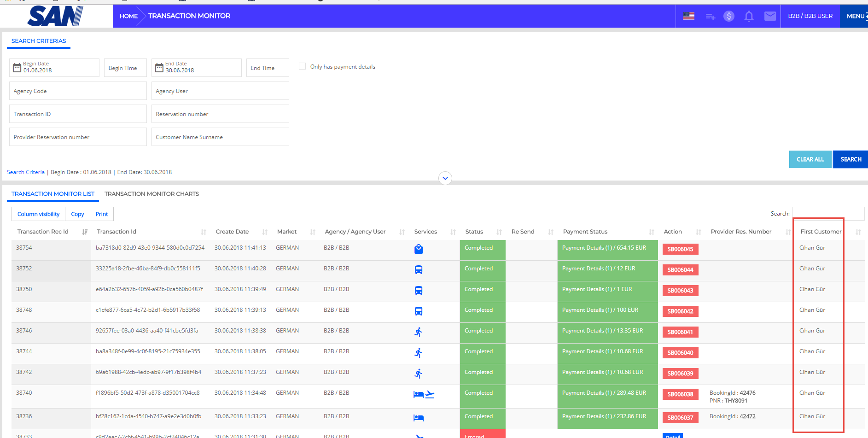Click the CLEAR ALL button
Viewport: 868px width, 438px height.
point(810,159)
